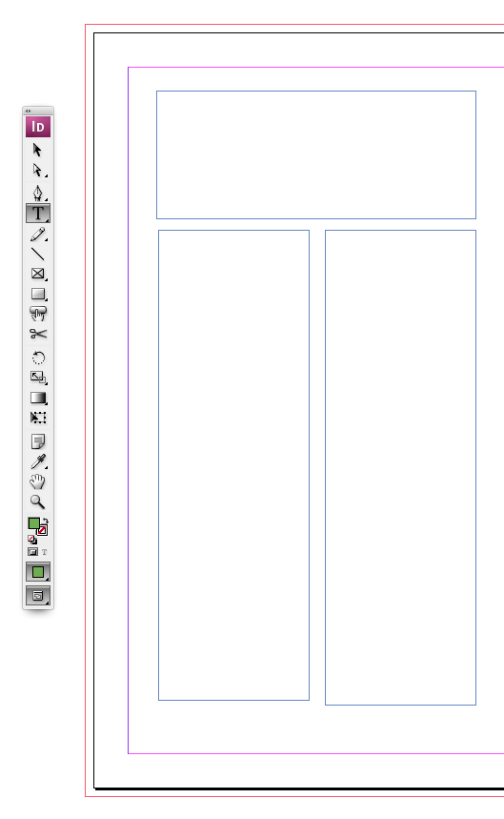Select the Scale tool
Screen dimensions: 504x819
38,378
